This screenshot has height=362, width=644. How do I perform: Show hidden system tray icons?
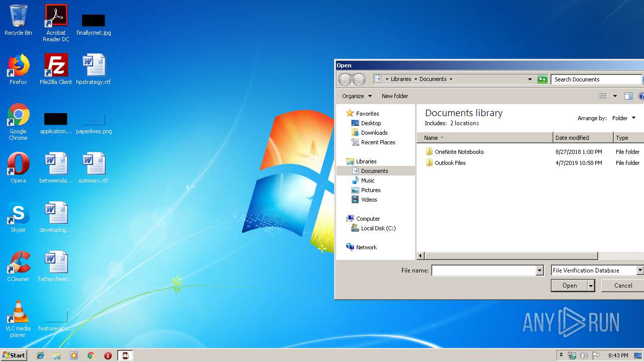coord(561,355)
